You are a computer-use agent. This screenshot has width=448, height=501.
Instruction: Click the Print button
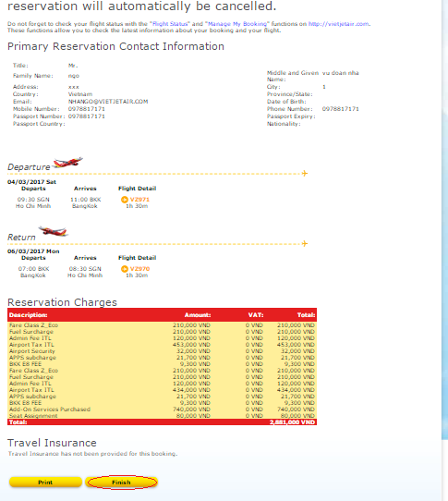pos(45,483)
